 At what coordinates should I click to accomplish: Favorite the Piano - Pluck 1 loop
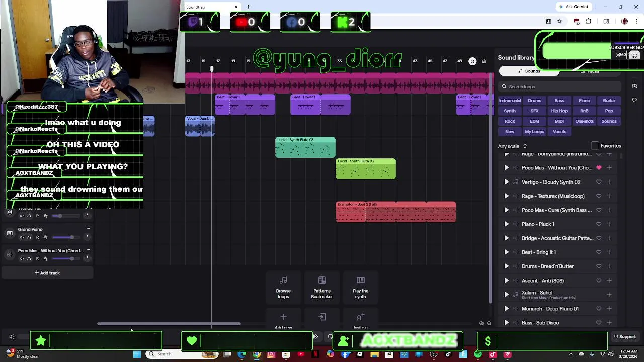pos(599,224)
